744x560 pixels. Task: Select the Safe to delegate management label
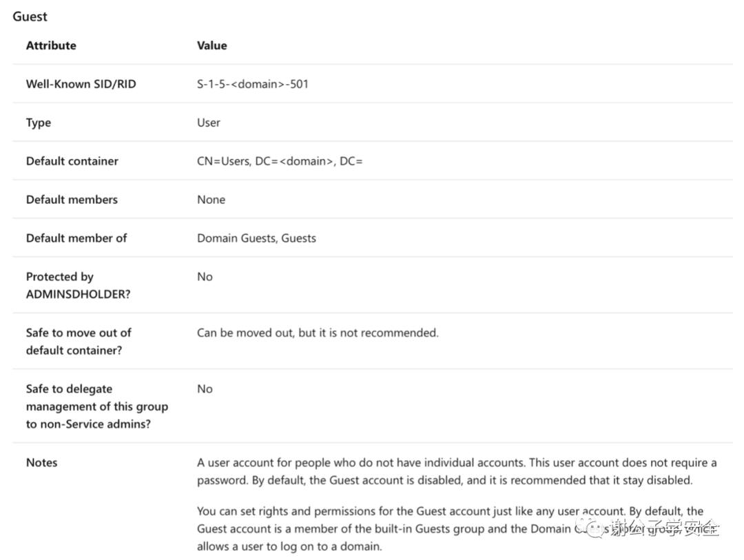coord(96,406)
